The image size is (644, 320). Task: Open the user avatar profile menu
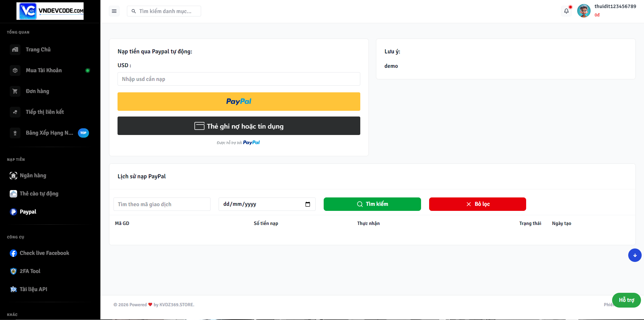pos(584,11)
